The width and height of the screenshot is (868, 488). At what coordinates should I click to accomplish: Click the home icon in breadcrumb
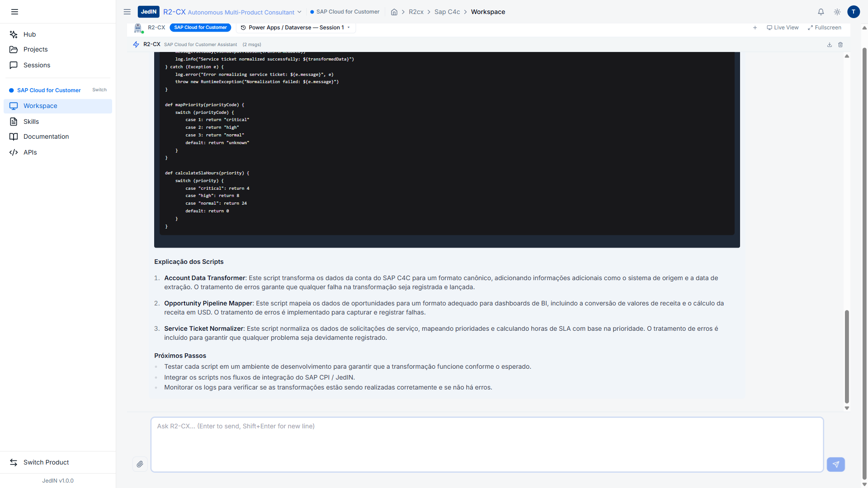coord(394,12)
